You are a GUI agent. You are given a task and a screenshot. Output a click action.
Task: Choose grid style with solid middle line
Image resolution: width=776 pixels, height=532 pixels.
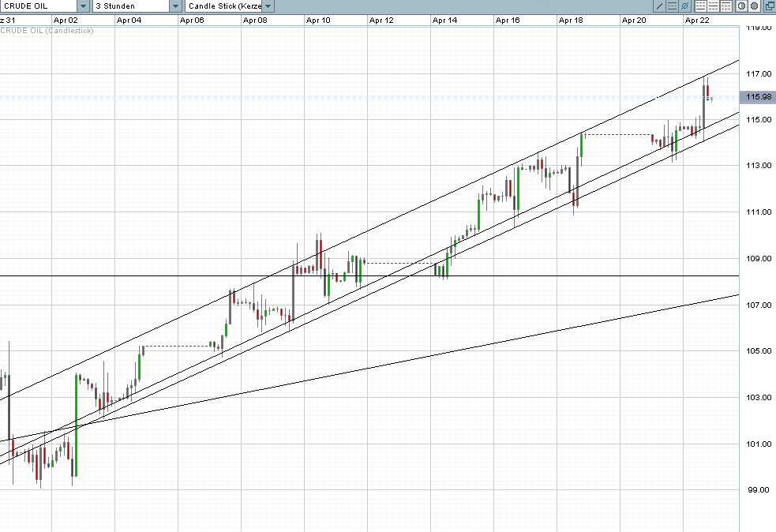[713, 6]
